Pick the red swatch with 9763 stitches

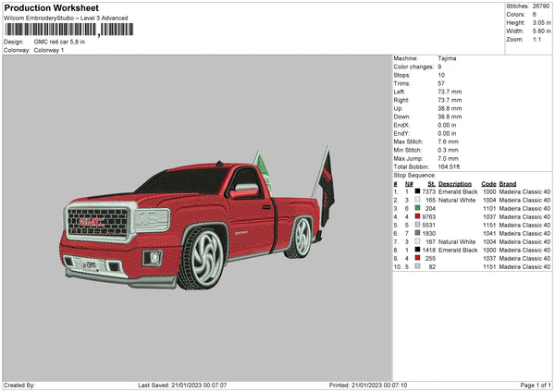[x=419, y=216]
